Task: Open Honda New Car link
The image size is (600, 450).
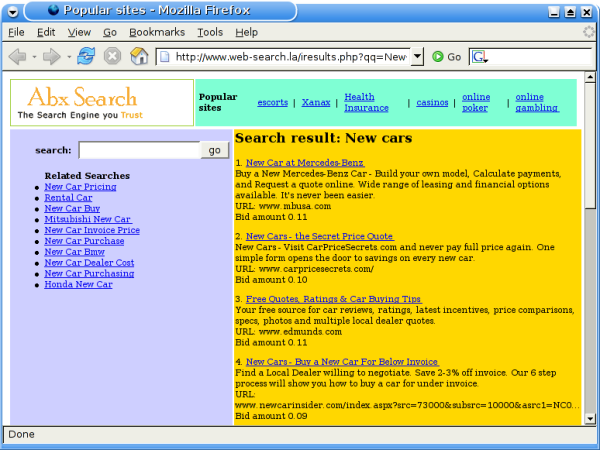Action: tap(78, 284)
